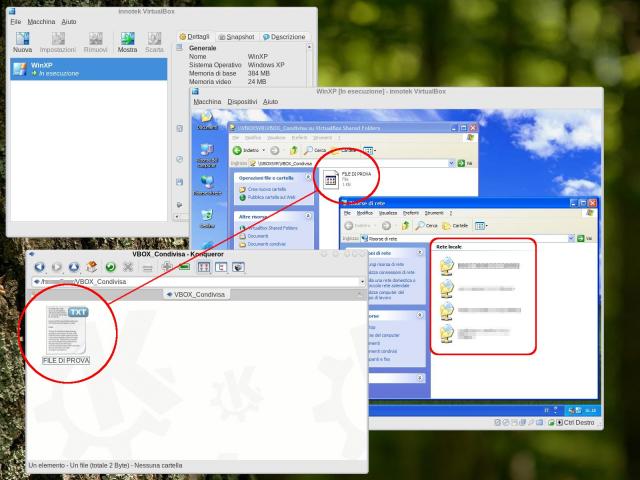Open Dispositivi menu in WinXP VM window
Screen dimensions: 640x480
coord(242,102)
